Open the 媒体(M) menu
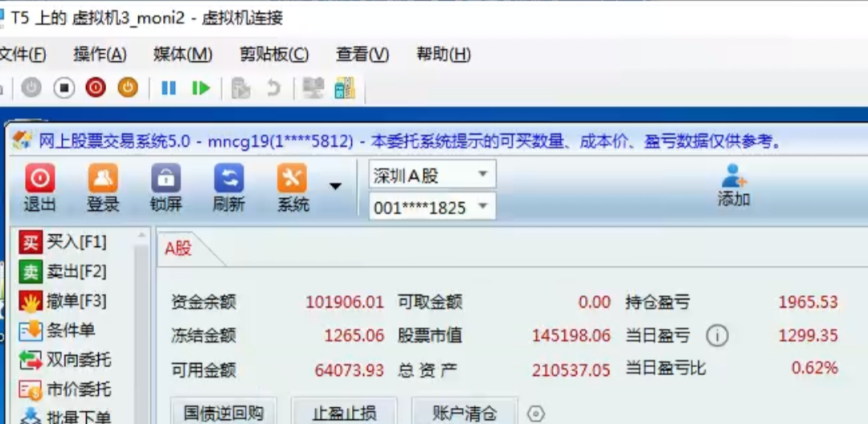Screen dimensions: 868x424 point(183,55)
